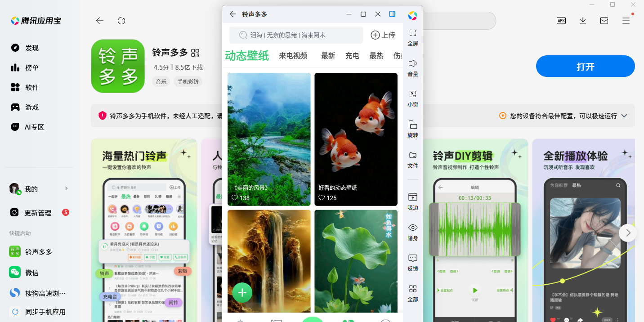The image size is (644, 322).
Task: Open the mail messages icon
Action: (604, 21)
